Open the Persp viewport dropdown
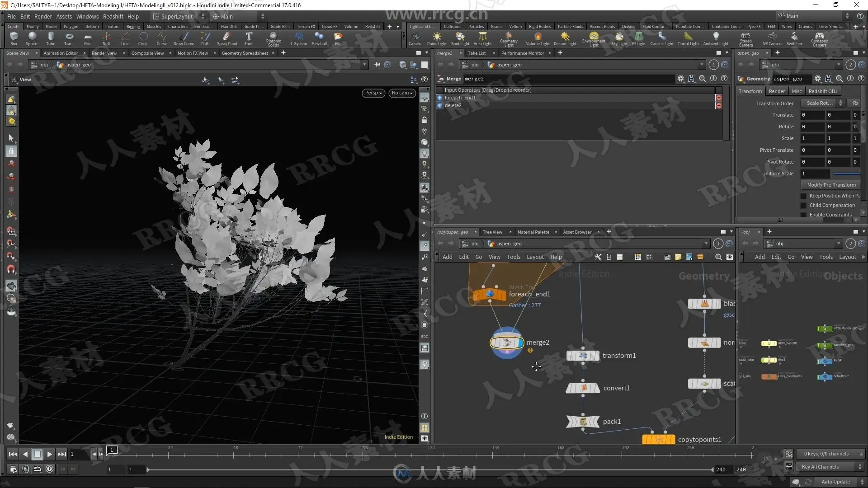Viewport: 868px width, 488px height. click(373, 93)
